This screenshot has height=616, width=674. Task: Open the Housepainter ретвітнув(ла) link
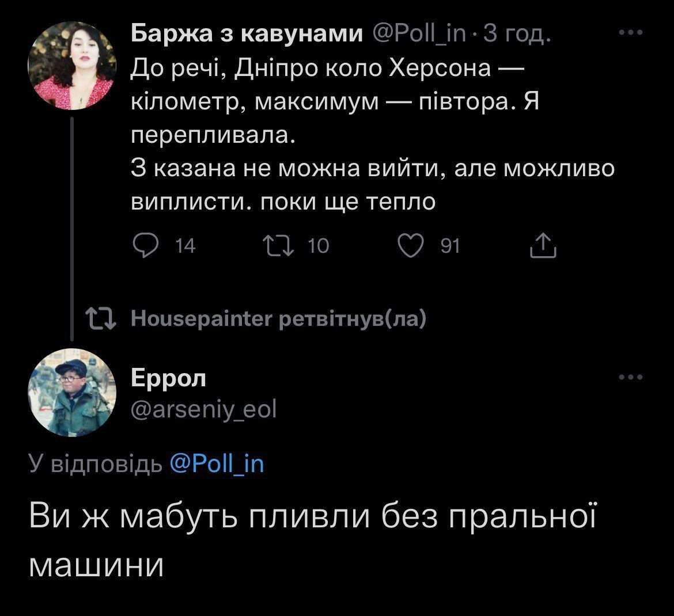279,318
